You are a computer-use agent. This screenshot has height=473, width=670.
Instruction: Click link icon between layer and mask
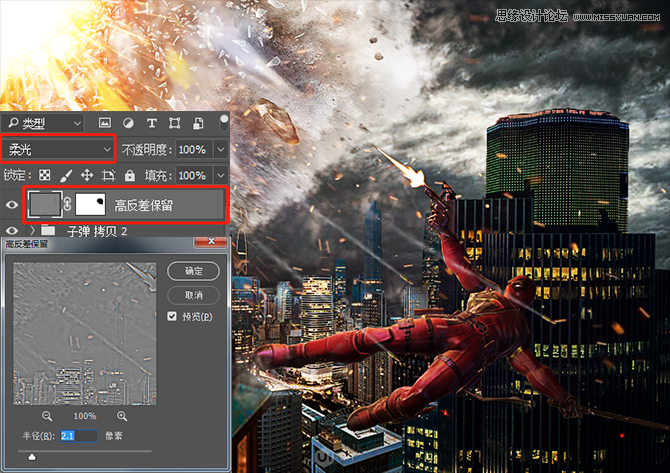click(68, 205)
